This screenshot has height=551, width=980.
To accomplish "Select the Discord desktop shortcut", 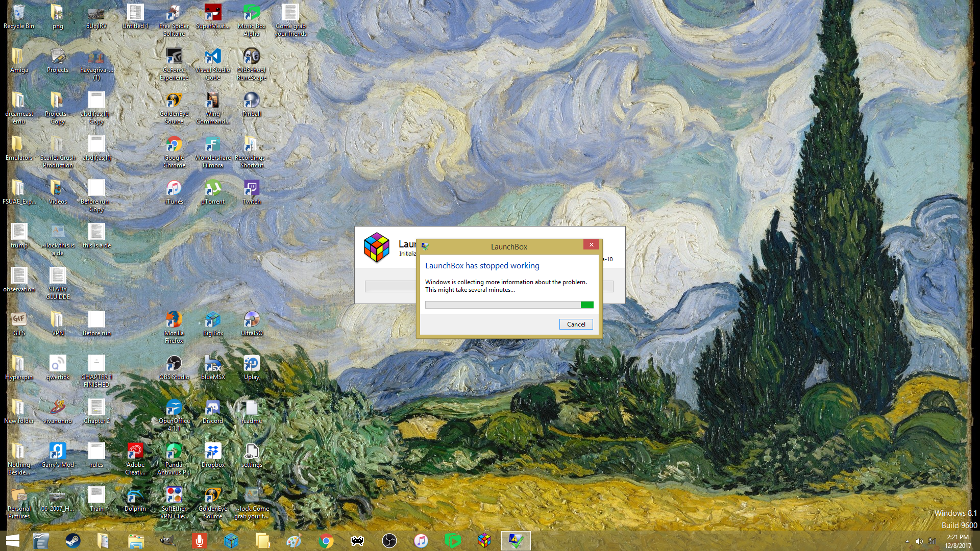I will [x=213, y=411].
